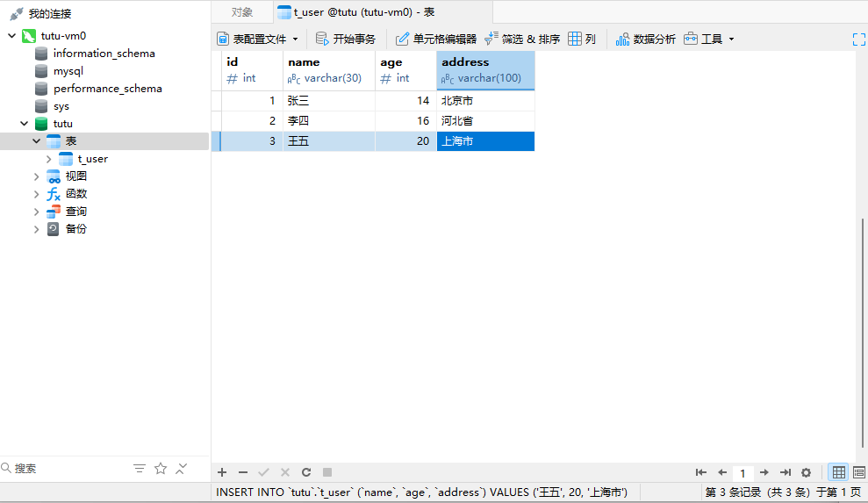Switch to the 对象 tab

(x=242, y=12)
